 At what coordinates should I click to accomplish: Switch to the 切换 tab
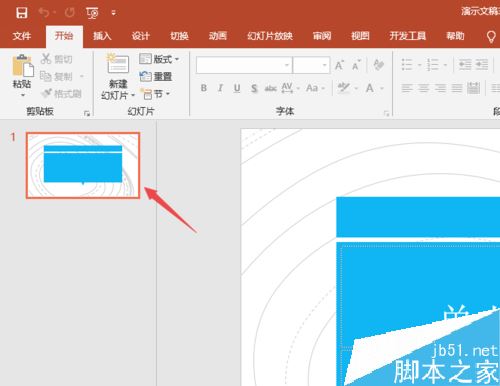coord(179,36)
